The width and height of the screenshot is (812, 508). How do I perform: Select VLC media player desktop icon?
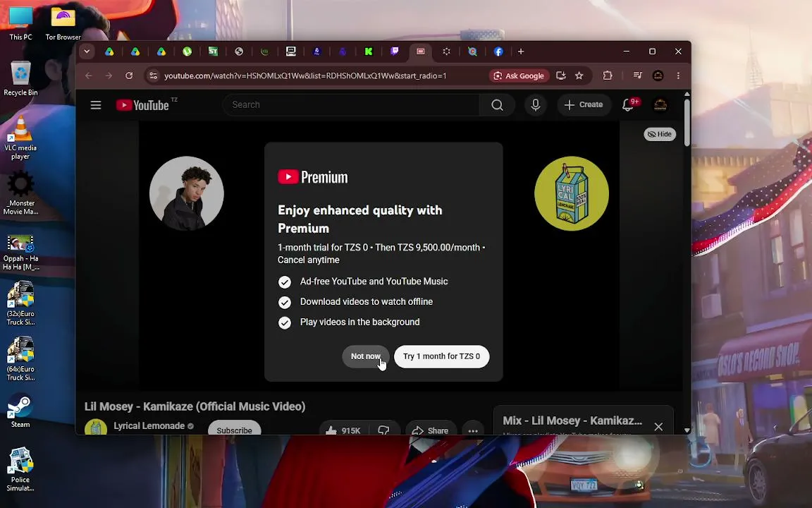tap(20, 138)
